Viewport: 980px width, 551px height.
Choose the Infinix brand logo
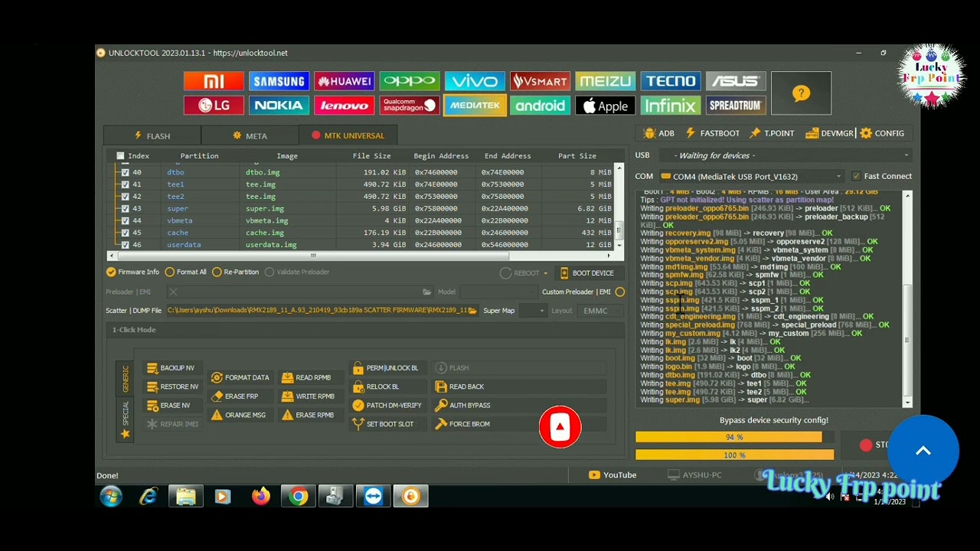coord(671,106)
